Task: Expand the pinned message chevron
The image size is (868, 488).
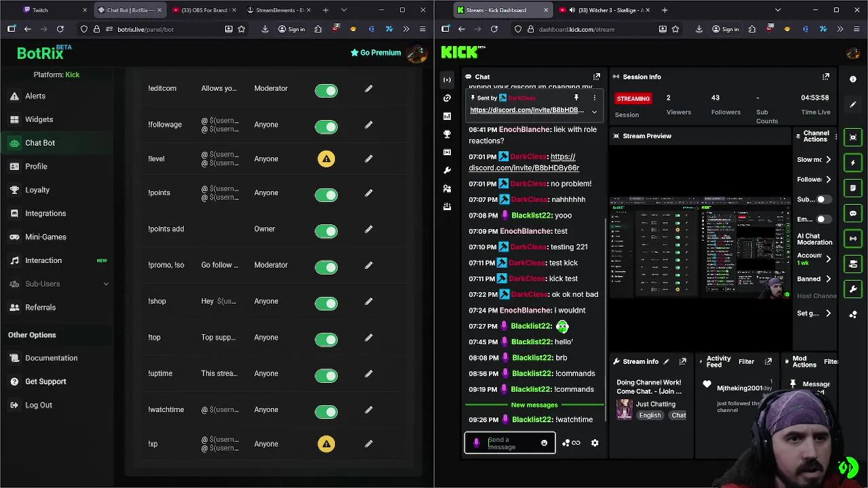Action: coord(595,112)
